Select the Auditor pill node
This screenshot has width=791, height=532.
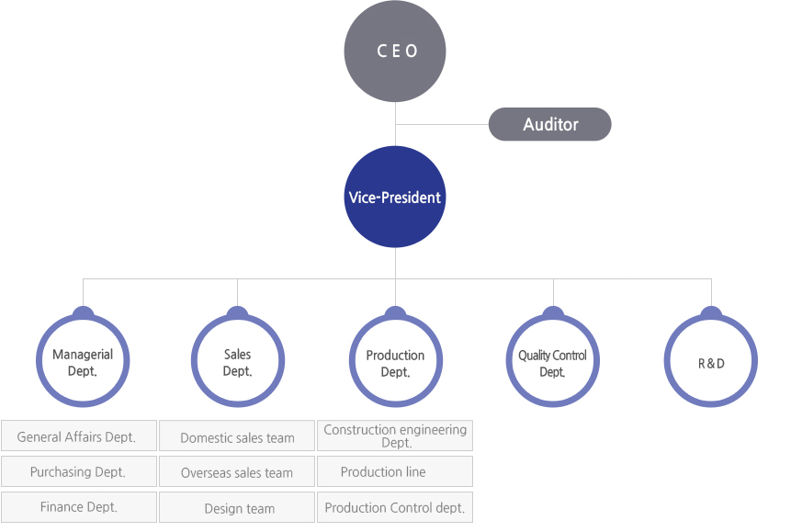(550, 124)
